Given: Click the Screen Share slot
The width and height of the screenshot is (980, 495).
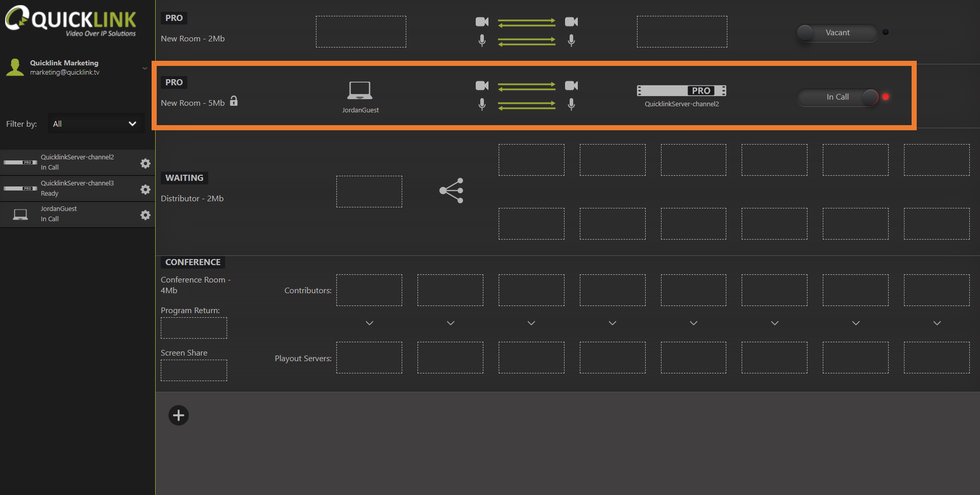Looking at the screenshot, I should [194, 370].
